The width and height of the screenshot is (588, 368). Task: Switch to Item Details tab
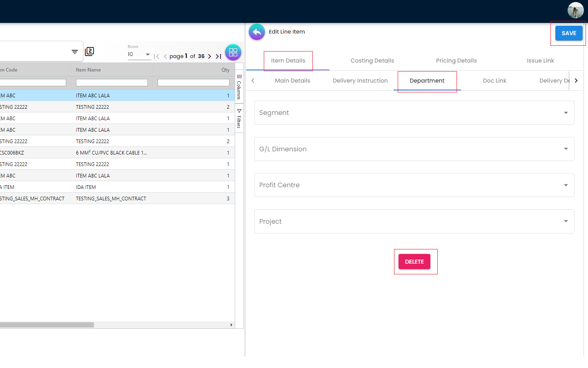[288, 61]
